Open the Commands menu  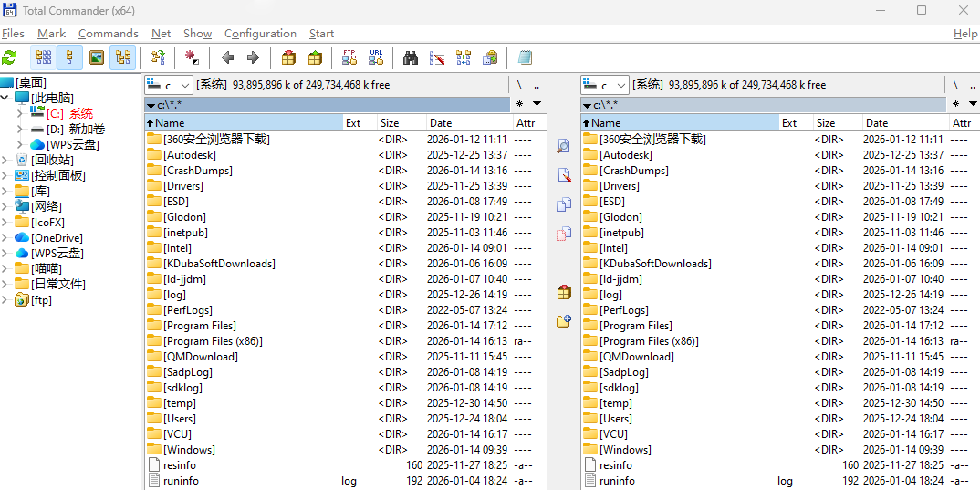point(108,34)
